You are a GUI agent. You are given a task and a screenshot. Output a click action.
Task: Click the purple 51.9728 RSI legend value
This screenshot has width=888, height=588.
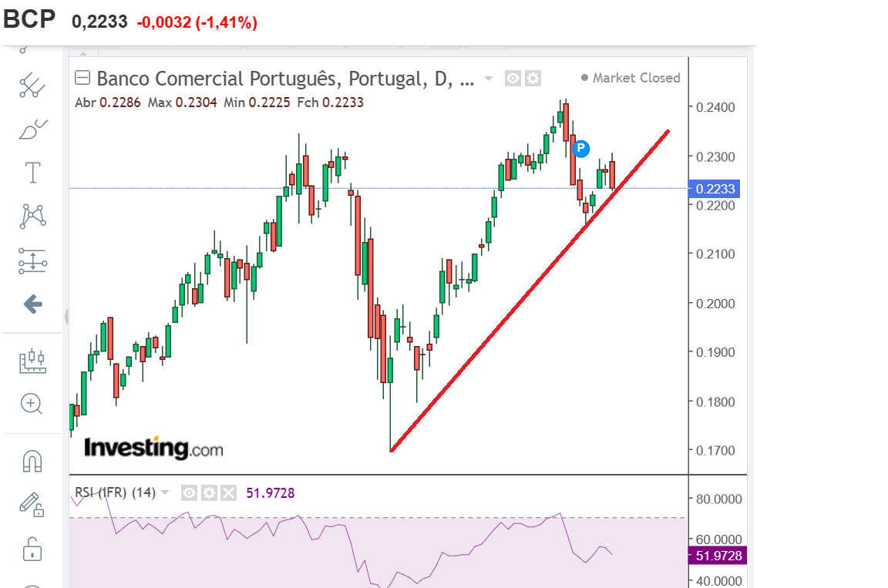pos(270,493)
